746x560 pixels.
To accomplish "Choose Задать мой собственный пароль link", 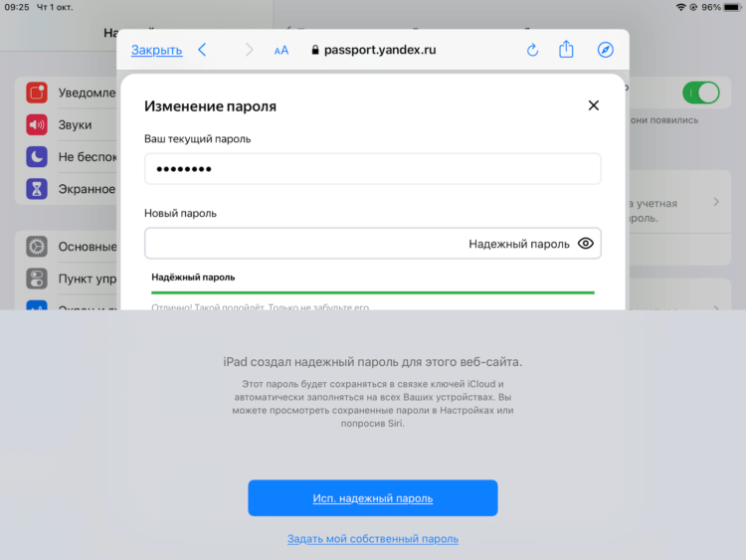I will 373,538.
